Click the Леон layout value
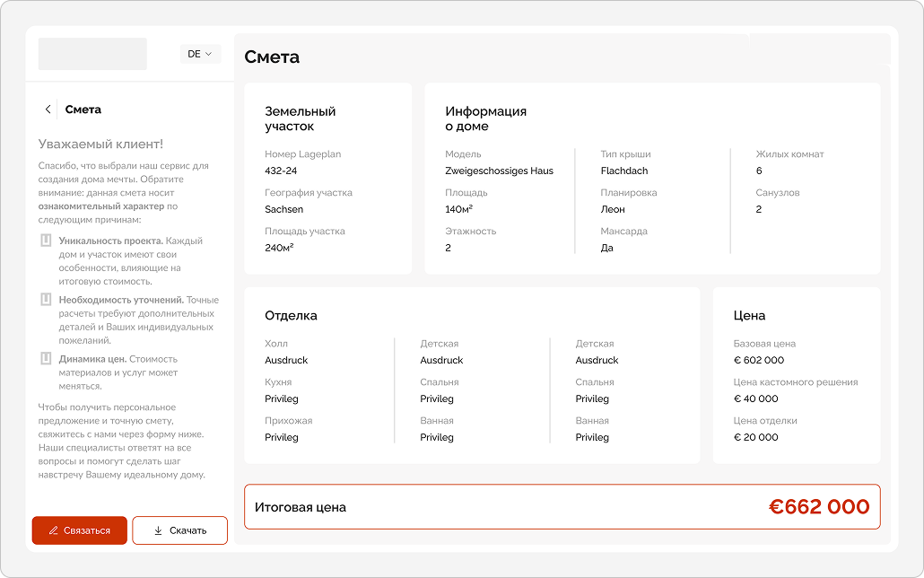The height and width of the screenshot is (578, 924). point(613,209)
